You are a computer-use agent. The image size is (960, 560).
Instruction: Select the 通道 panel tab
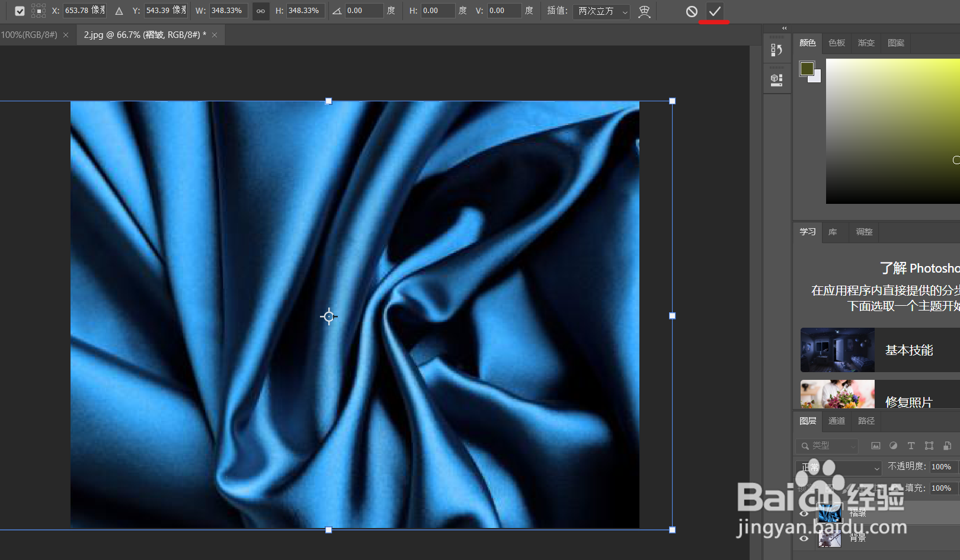tap(837, 421)
